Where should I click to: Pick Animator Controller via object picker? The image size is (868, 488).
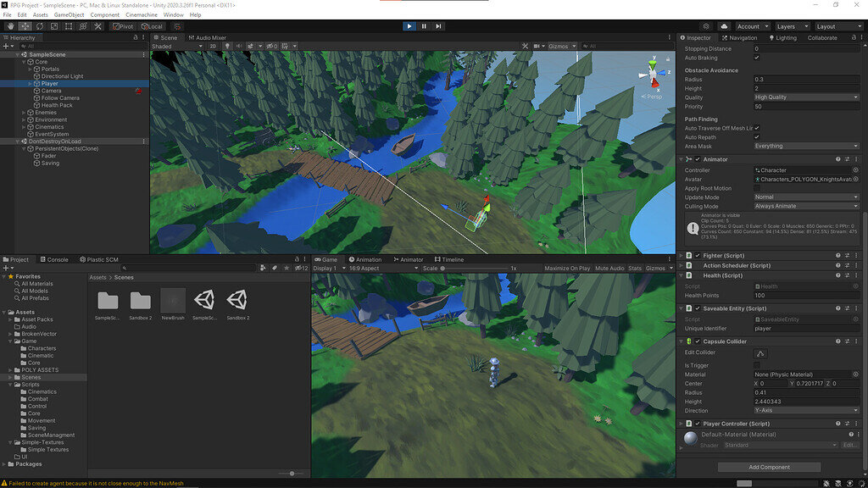tap(855, 170)
